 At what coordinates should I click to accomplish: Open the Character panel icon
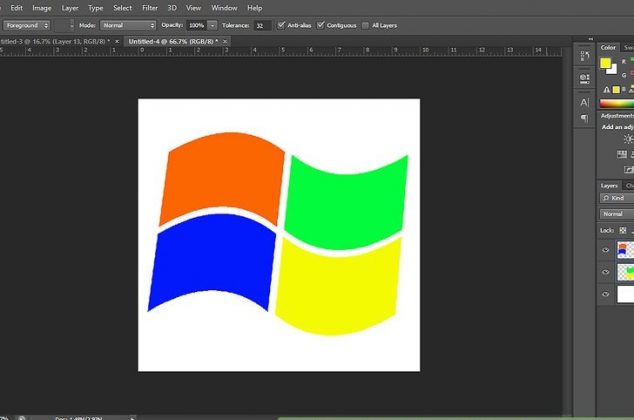pyautogui.click(x=584, y=102)
